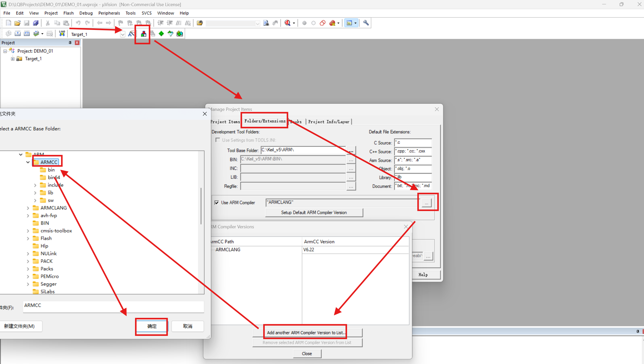Enable Use Settings from TOOLS.INI checkbox

click(218, 140)
